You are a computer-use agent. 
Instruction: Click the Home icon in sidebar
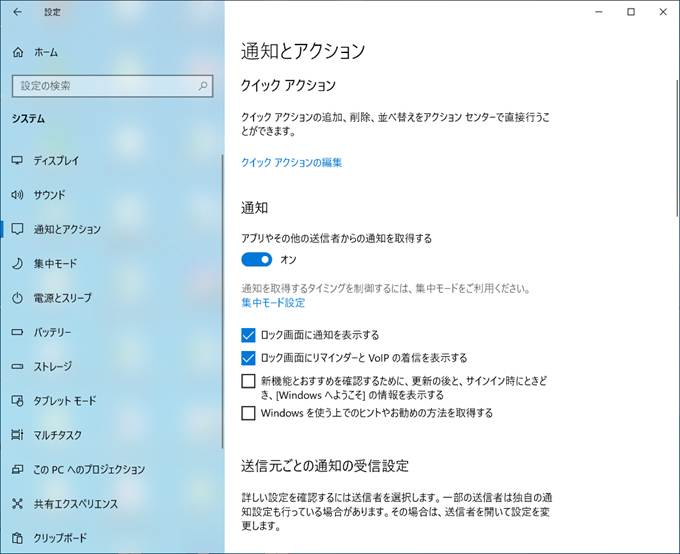[x=17, y=52]
